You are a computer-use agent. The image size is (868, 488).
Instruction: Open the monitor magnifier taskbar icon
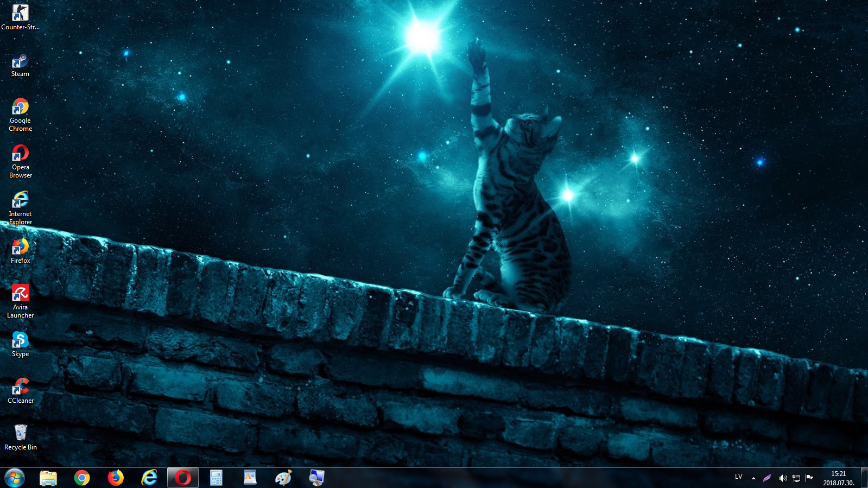317,478
